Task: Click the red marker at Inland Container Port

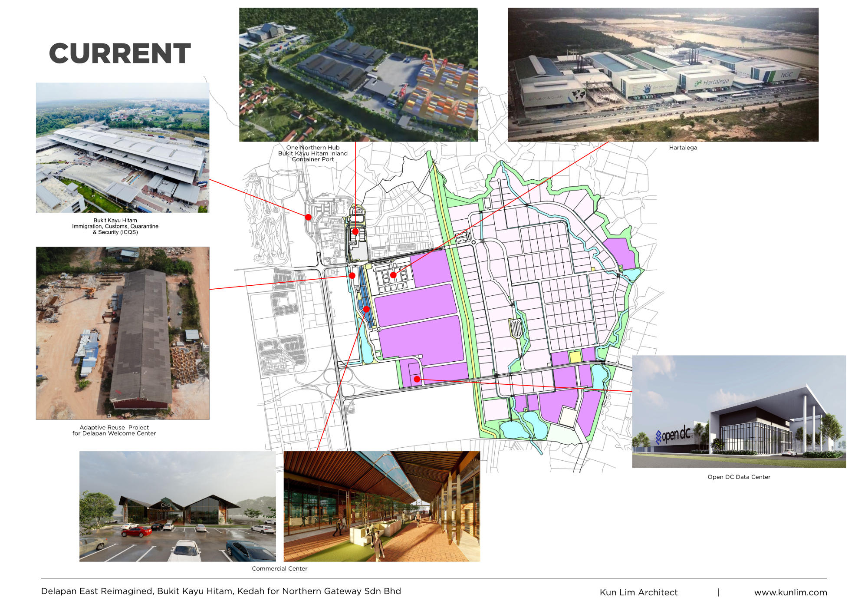Action: tap(355, 231)
